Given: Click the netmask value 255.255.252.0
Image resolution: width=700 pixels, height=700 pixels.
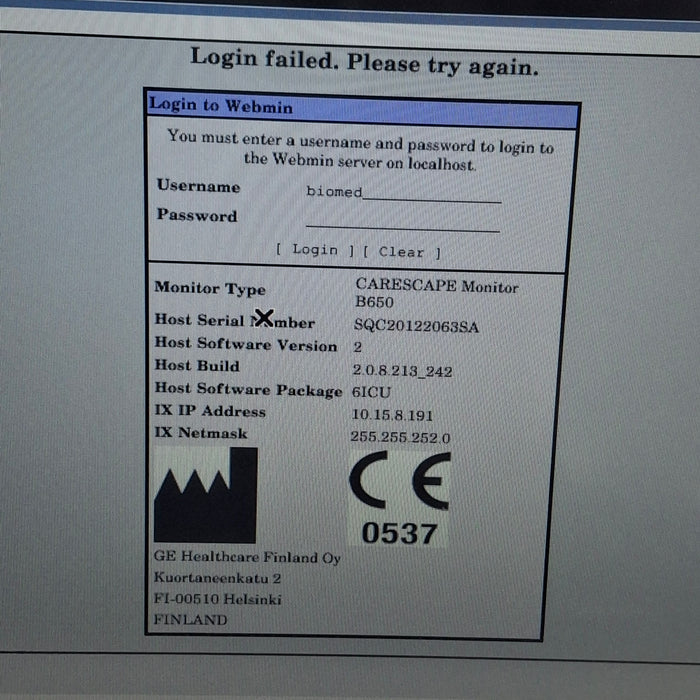Looking at the screenshot, I should (x=400, y=437).
